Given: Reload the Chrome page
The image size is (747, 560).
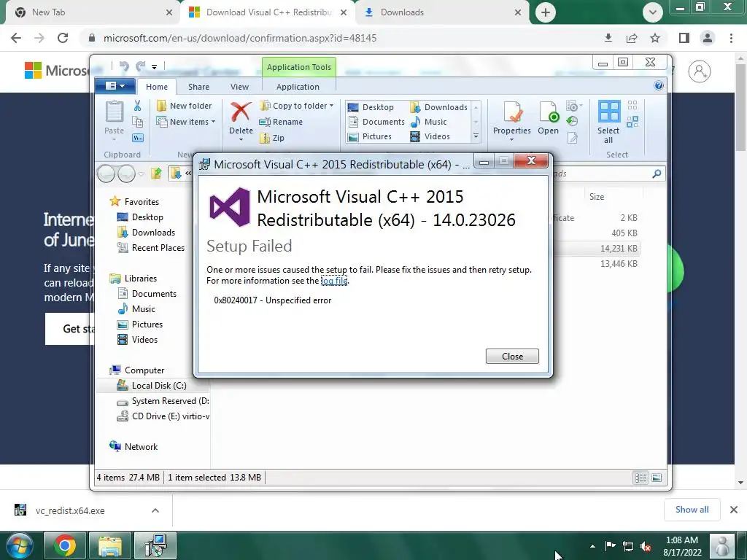Looking at the screenshot, I should click(x=63, y=38).
